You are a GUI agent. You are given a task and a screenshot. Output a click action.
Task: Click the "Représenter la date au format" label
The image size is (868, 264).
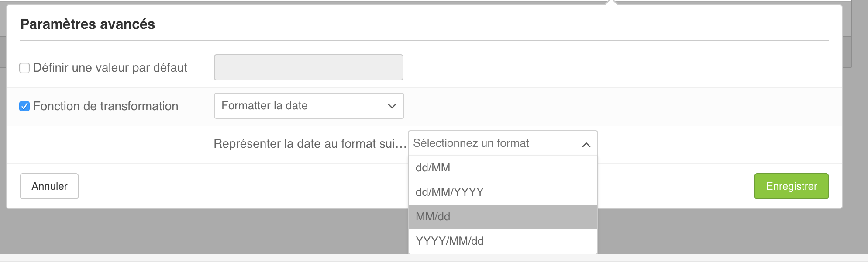(x=310, y=144)
